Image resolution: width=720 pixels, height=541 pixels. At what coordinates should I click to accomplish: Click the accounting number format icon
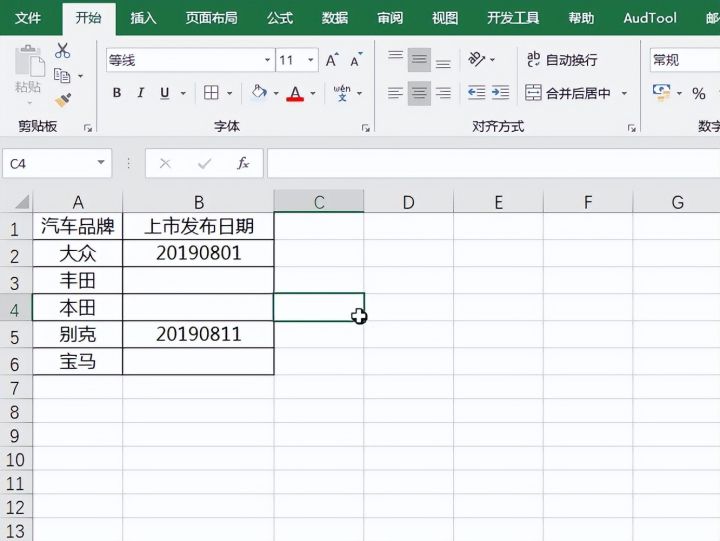tap(661, 93)
